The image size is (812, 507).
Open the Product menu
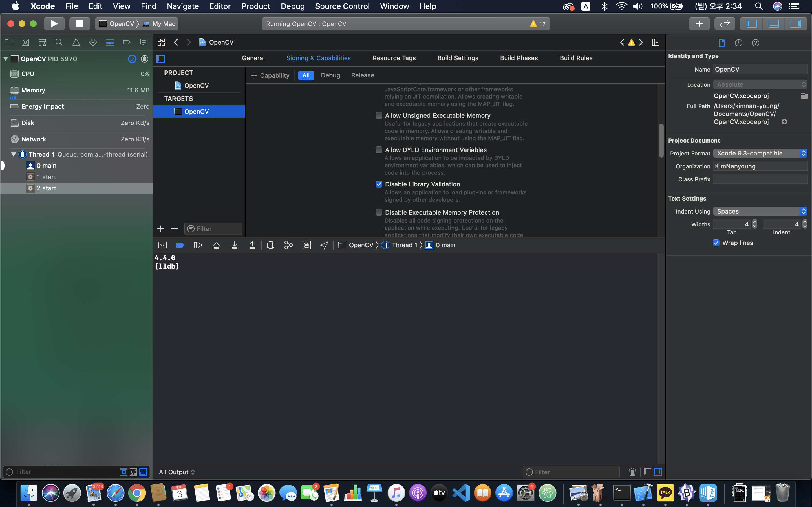click(255, 6)
